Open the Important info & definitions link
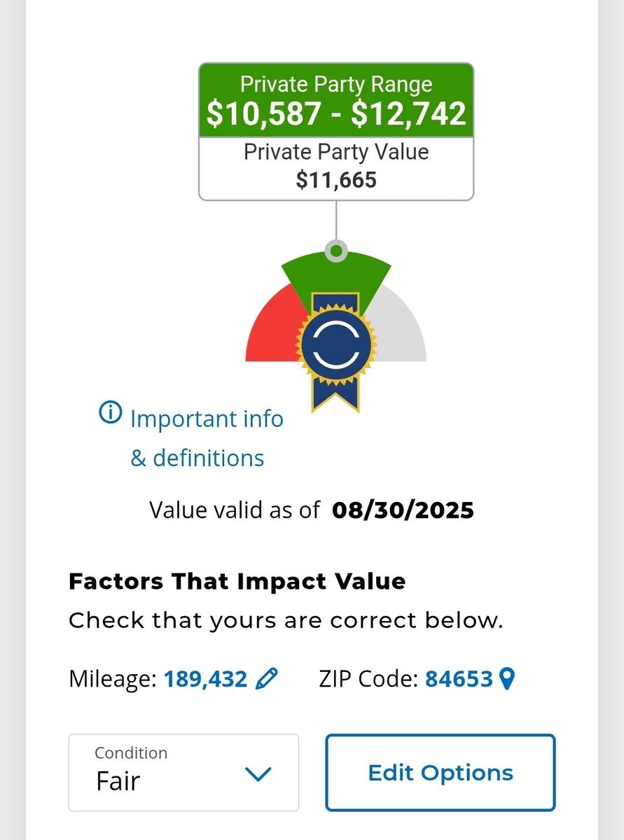The height and width of the screenshot is (840, 624). point(207,438)
